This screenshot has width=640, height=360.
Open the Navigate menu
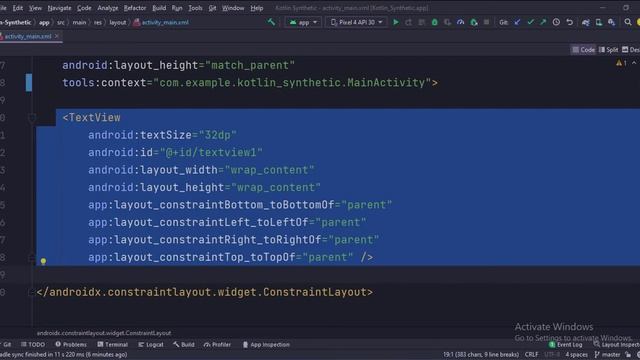click(59, 8)
